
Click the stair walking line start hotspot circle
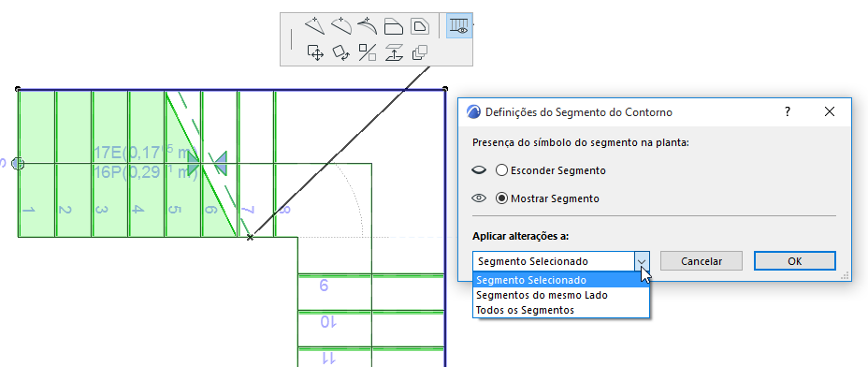click(18, 164)
